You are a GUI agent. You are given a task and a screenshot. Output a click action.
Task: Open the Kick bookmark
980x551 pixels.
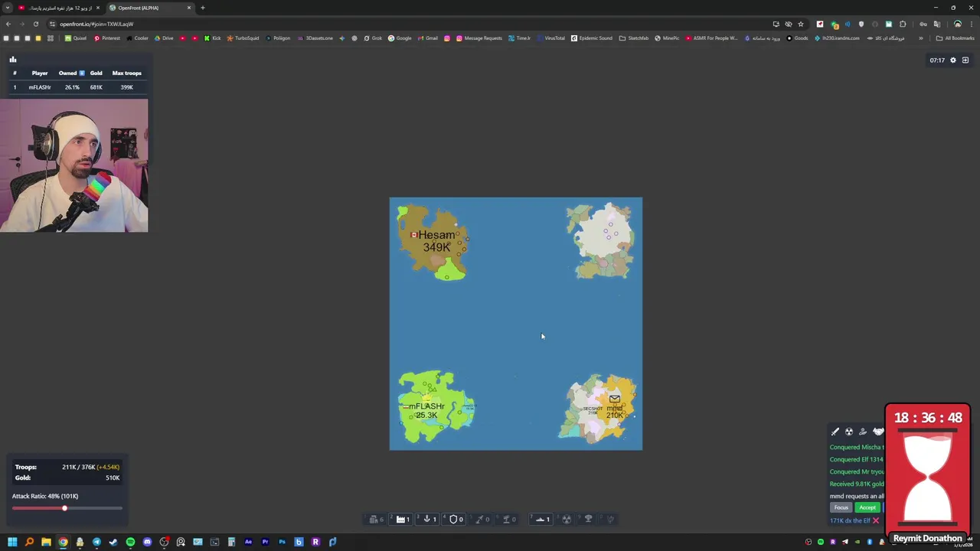pos(212,38)
